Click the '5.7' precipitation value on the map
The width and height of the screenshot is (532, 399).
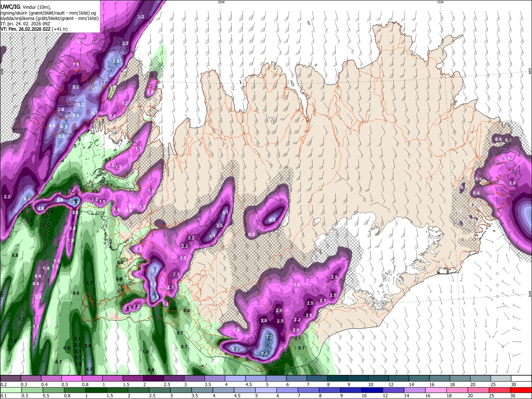[155, 271]
